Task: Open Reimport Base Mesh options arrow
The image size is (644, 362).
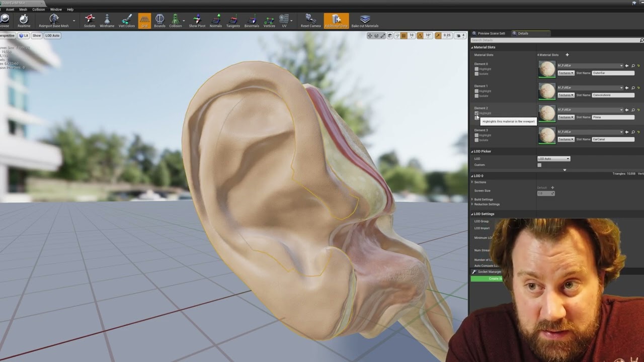Action: pyautogui.click(x=74, y=21)
